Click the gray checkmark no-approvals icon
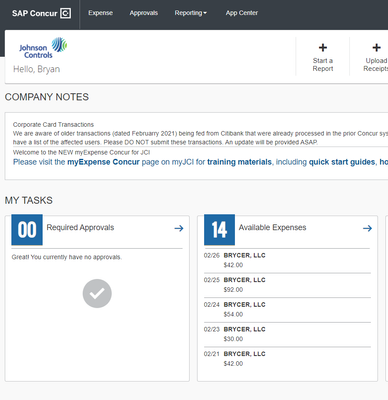The image size is (388, 400). click(97, 293)
